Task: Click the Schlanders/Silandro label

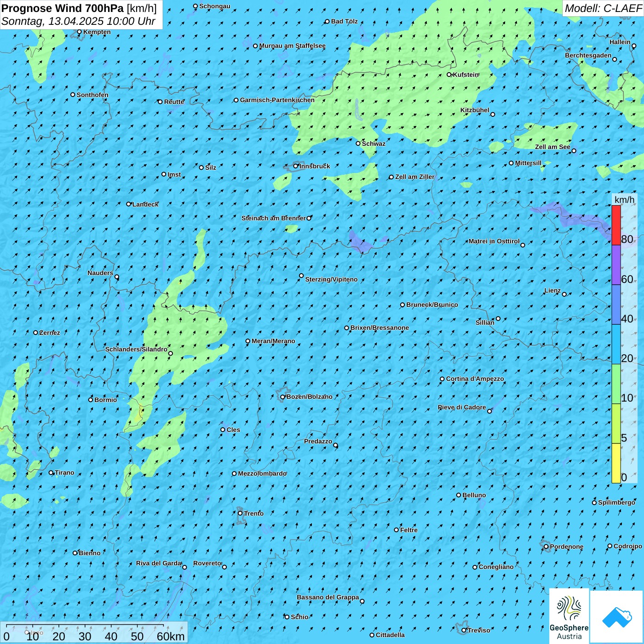Action: (136, 349)
